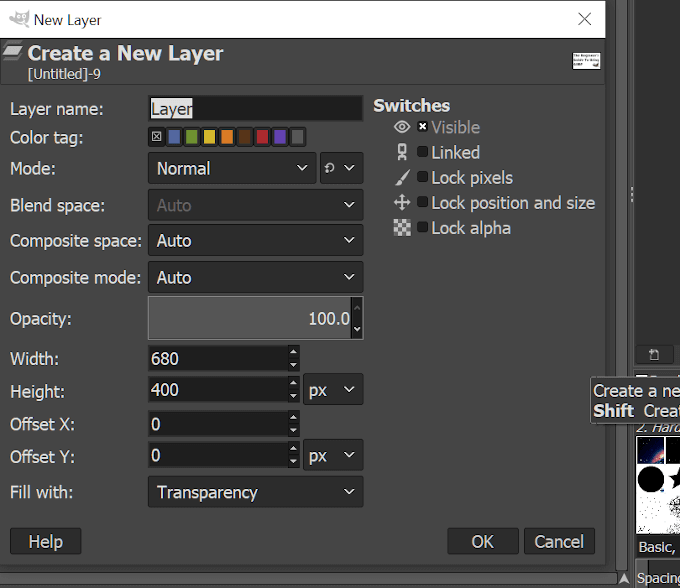
Task: Turn on Lock alpha option
Action: (423, 227)
